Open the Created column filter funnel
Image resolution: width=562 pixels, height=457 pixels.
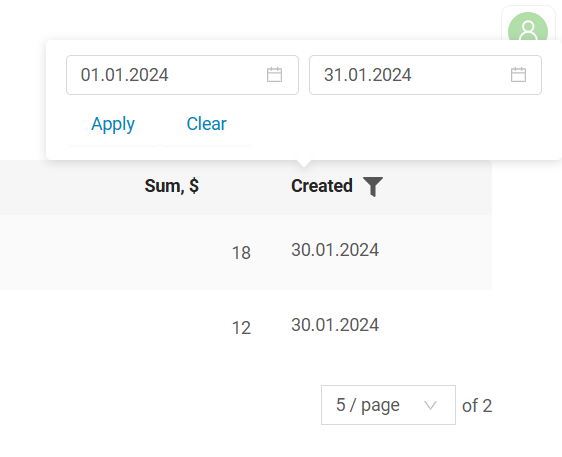tap(373, 186)
